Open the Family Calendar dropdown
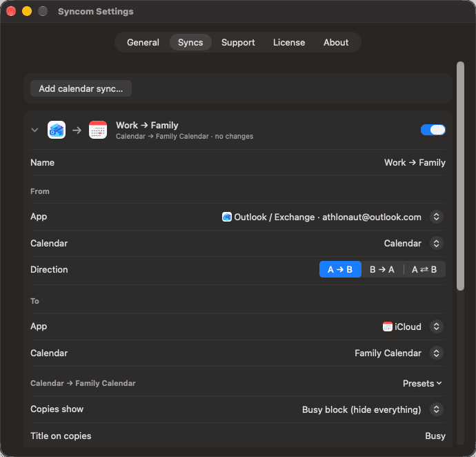 [436, 353]
